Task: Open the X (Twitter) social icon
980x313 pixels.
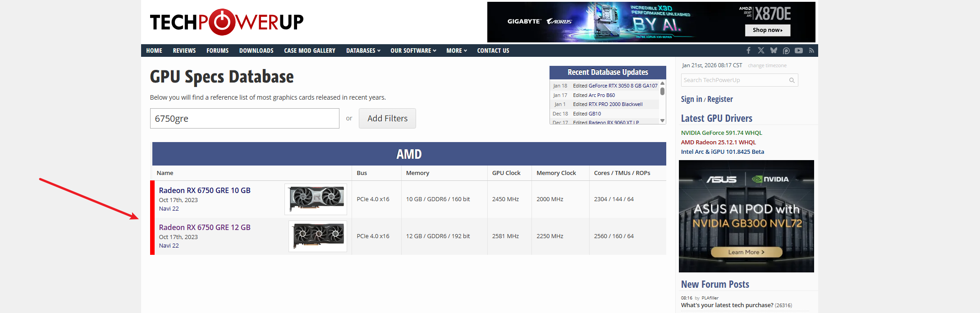Action: click(761, 51)
